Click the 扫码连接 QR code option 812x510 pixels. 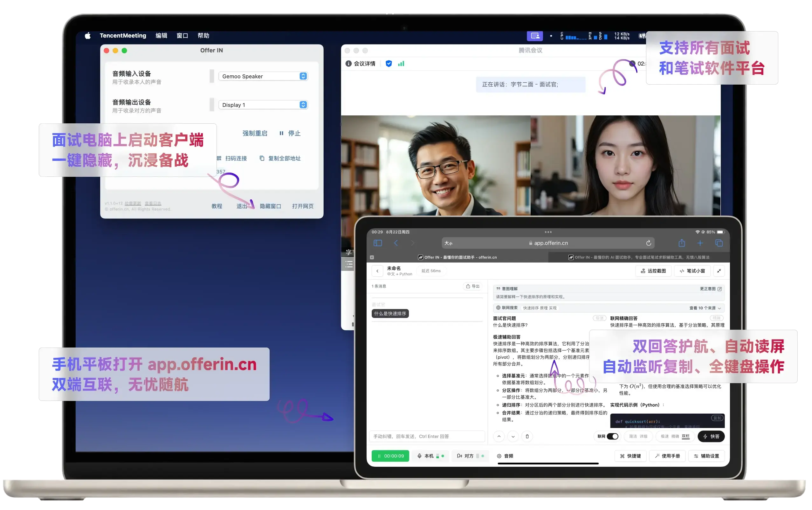232,159
